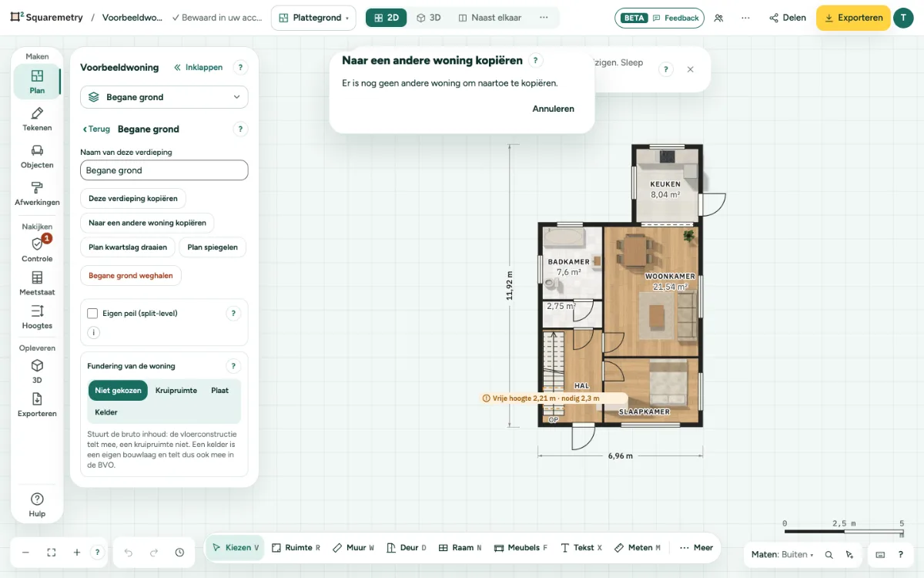Click the Delen share button

pyautogui.click(x=788, y=18)
